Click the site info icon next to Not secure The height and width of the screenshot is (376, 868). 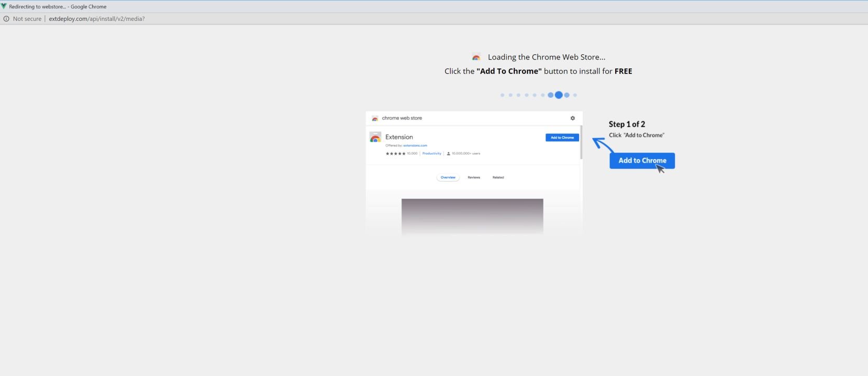(6, 19)
